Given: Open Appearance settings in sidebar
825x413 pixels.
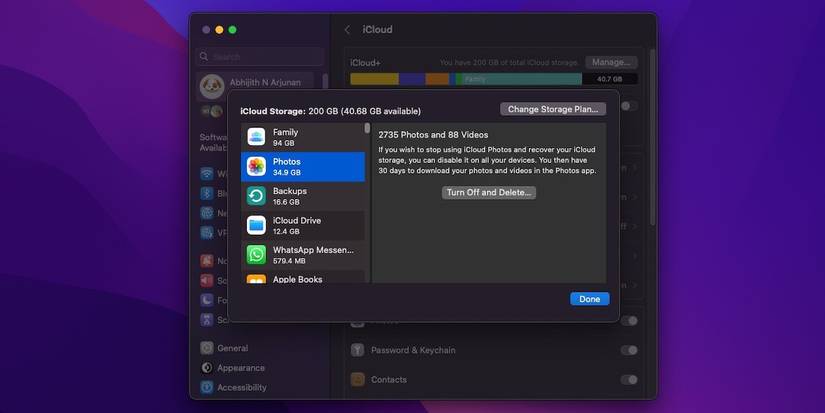Looking at the screenshot, I should (x=233, y=368).
